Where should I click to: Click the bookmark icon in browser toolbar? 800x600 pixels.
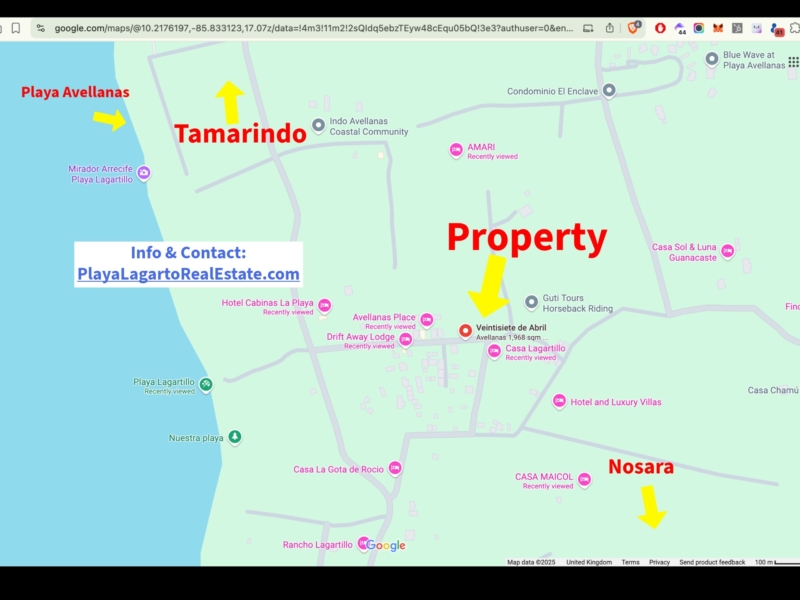[16, 28]
